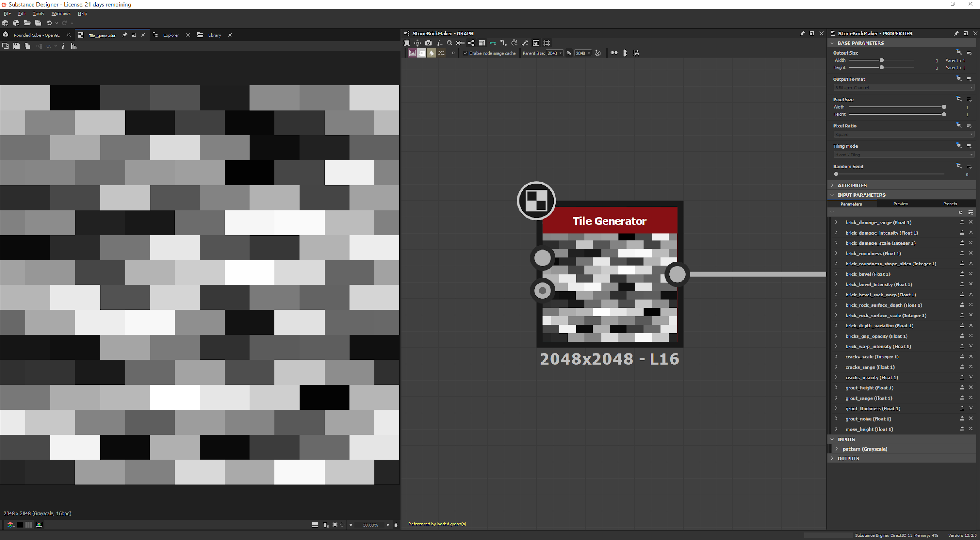Save the 2D view image with floppy icon
Image resolution: width=980 pixels, height=540 pixels.
click(x=16, y=46)
